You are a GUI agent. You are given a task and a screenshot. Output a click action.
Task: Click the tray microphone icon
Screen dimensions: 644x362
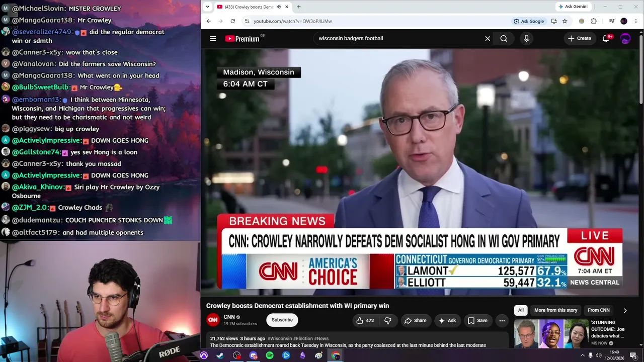pyautogui.click(x=590, y=355)
